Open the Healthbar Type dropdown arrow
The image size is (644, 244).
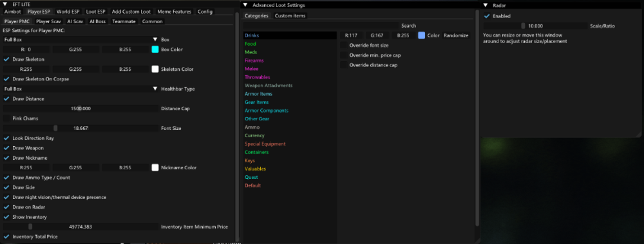(155, 89)
